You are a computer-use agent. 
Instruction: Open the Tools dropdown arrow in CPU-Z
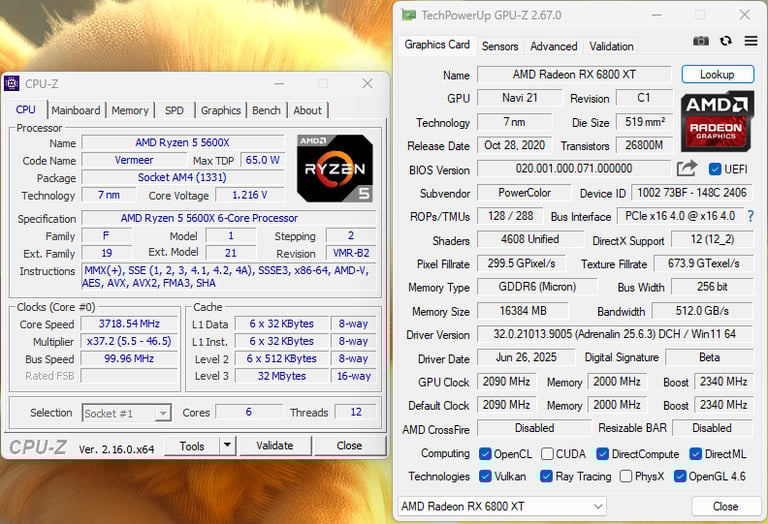[x=227, y=446]
